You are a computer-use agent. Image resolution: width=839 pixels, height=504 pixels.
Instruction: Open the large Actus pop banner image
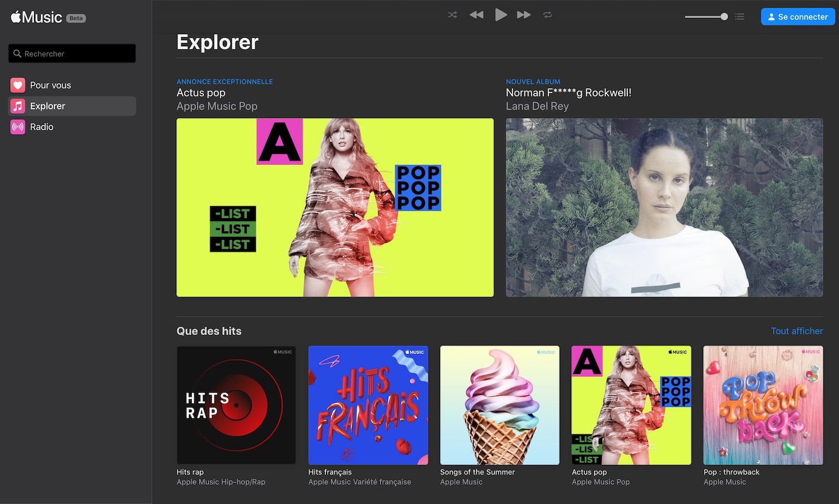pos(335,207)
